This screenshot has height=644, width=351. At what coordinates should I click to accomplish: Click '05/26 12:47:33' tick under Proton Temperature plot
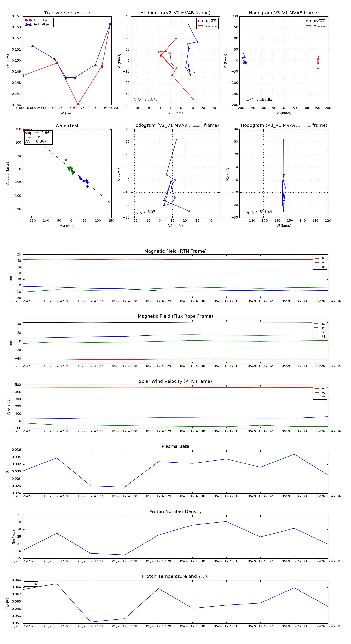click(294, 626)
